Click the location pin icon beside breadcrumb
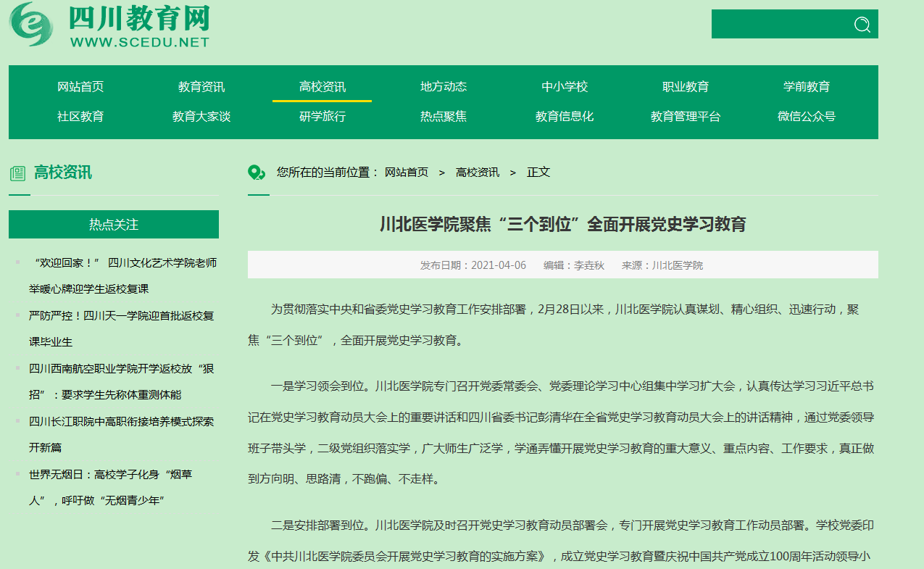Image resolution: width=924 pixels, height=569 pixels. [x=257, y=173]
